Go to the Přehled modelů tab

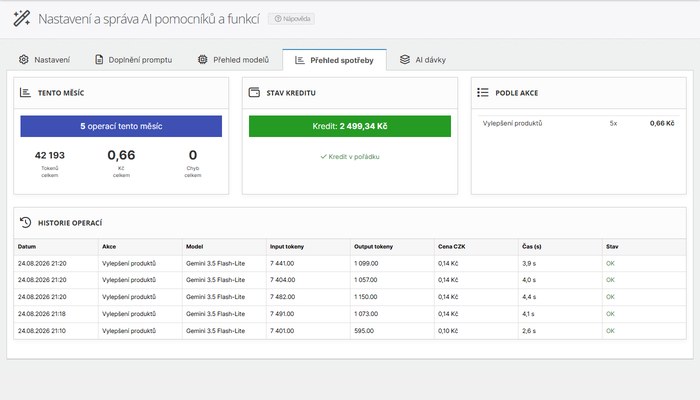[233, 60]
